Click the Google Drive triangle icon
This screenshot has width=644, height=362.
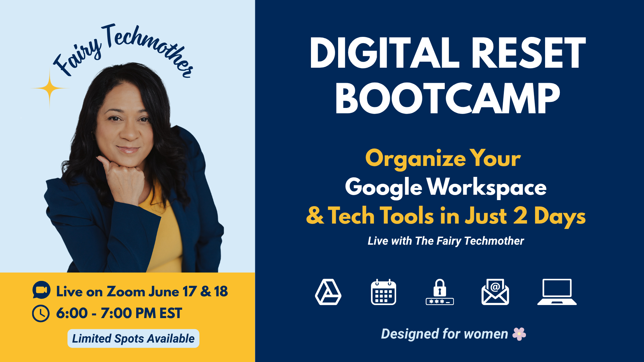click(x=328, y=292)
